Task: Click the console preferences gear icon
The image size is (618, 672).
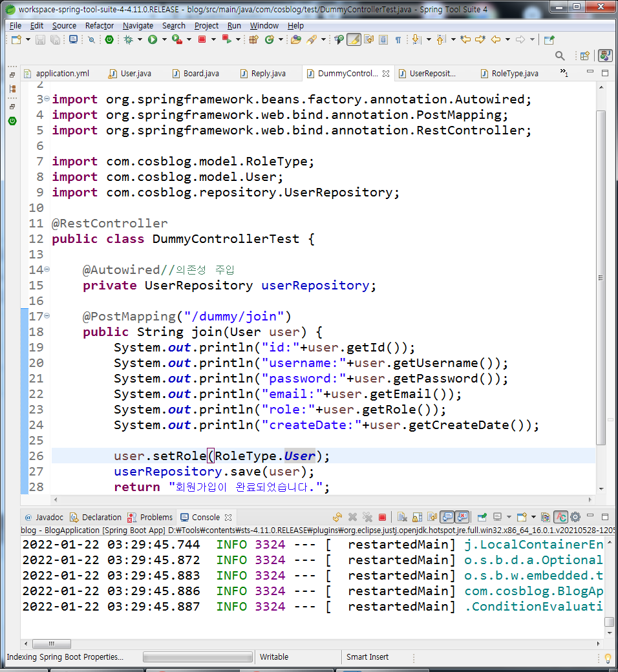Action: click(575, 517)
